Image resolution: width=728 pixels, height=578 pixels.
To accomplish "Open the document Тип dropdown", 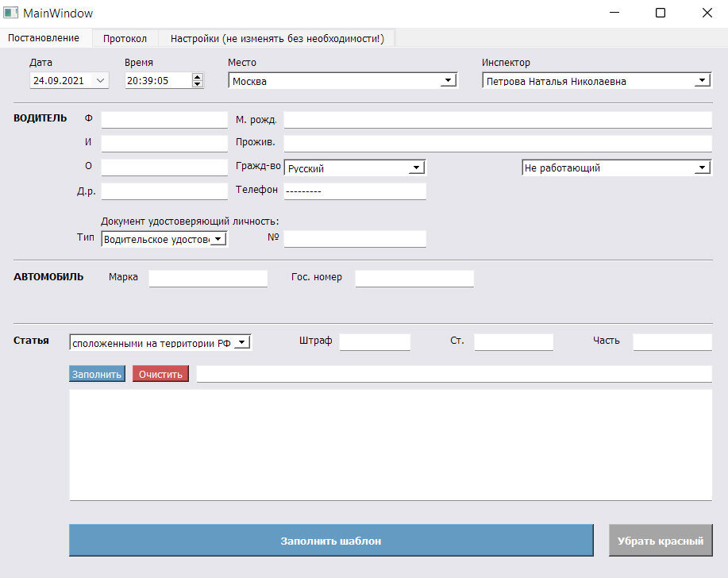I will pyautogui.click(x=164, y=239).
